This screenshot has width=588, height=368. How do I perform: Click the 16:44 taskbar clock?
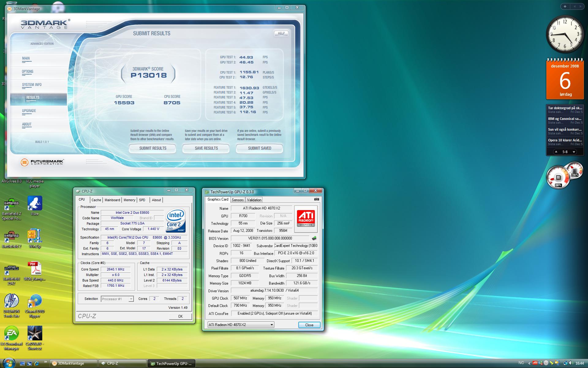pyautogui.click(x=579, y=363)
